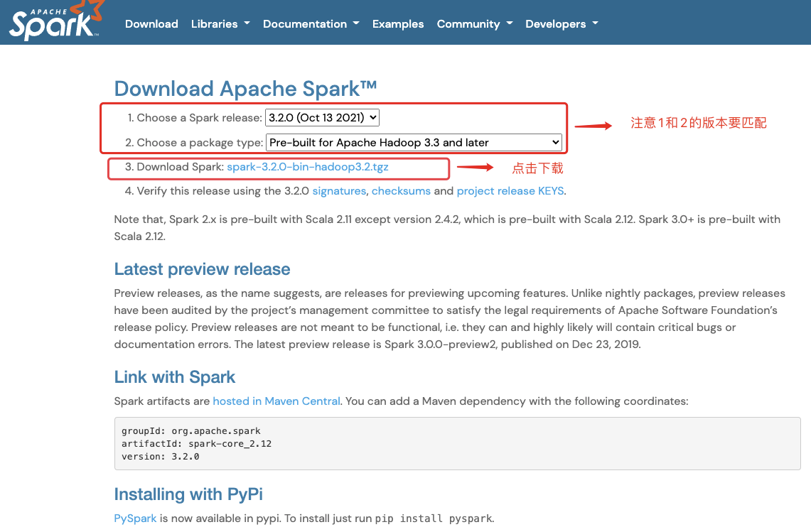Image resolution: width=811 pixels, height=532 pixels.
Task: Open the checksums link
Action: (x=401, y=191)
